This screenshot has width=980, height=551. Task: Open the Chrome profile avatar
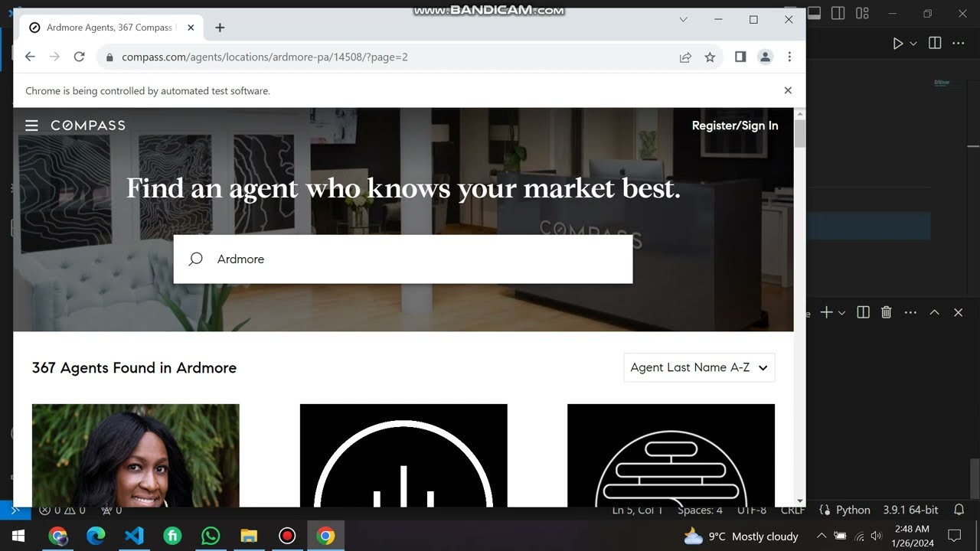click(x=765, y=57)
